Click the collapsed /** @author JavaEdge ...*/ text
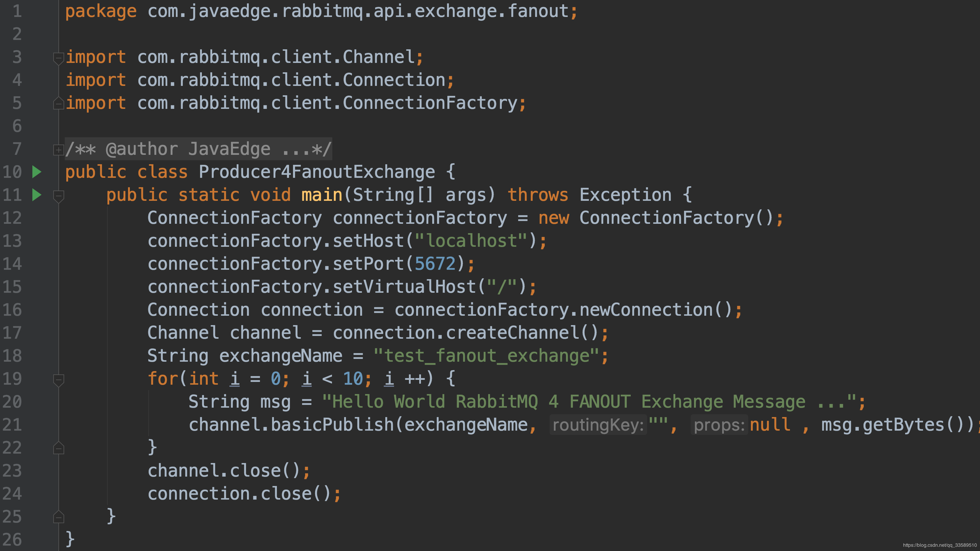The width and height of the screenshot is (980, 551). tap(198, 149)
